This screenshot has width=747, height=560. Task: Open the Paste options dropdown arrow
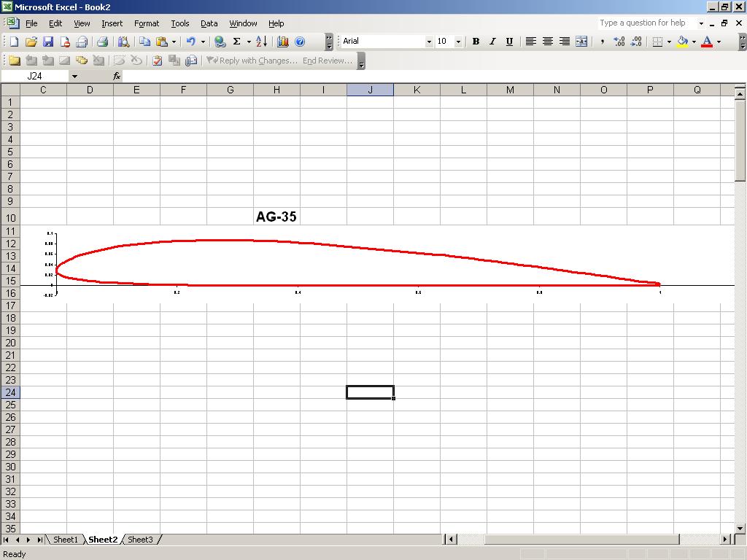[174, 42]
